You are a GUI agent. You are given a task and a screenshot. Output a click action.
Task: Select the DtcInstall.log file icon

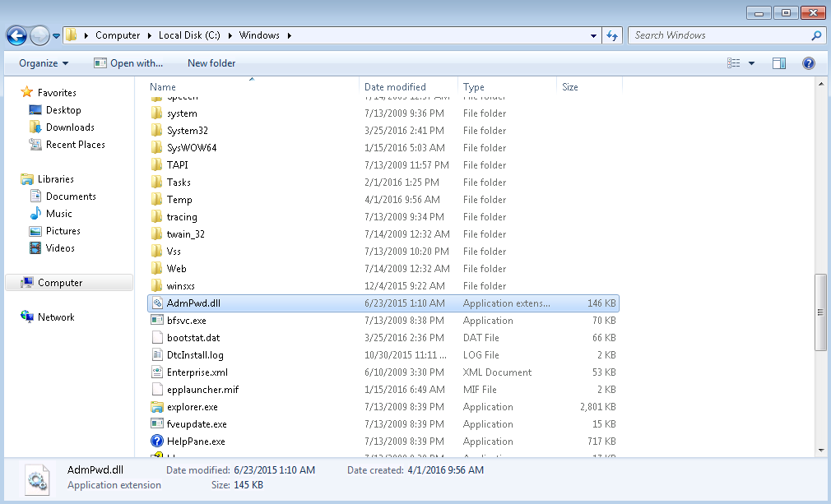tap(157, 354)
